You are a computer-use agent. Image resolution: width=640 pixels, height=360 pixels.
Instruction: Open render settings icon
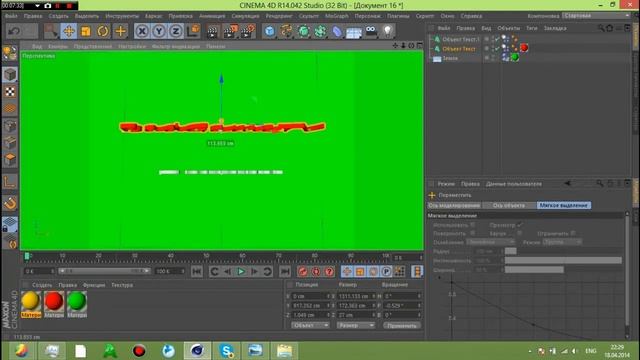tap(247, 31)
